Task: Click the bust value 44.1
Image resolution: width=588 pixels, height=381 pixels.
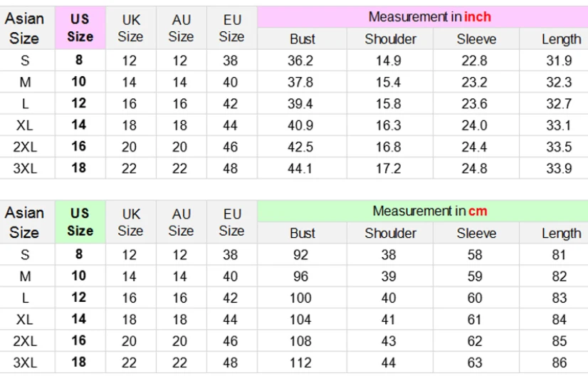Action: tap(300, 169)
